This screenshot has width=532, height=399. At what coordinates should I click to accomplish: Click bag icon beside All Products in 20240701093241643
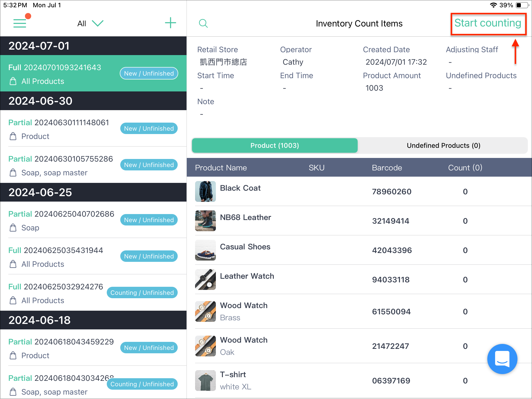click(x=13, y=81)
